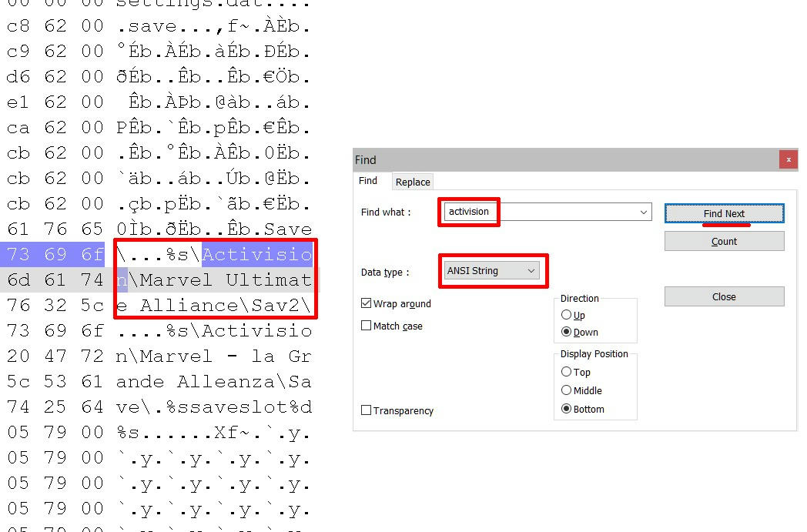Click the '0Ìb.ðËb..Êb.Save' text row
The height and width of the screenshot is (532, 807).
[x=213, y=229]
